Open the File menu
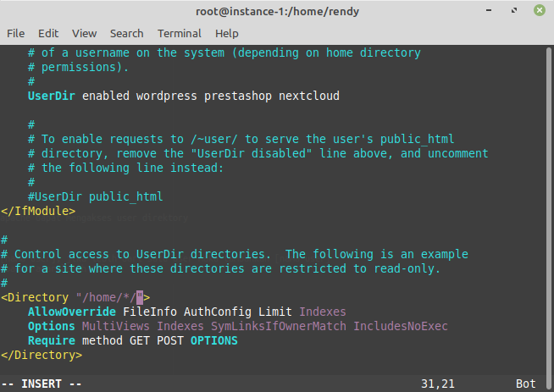The width and height of the screenshot is (554, 392). tap(15, 34)
